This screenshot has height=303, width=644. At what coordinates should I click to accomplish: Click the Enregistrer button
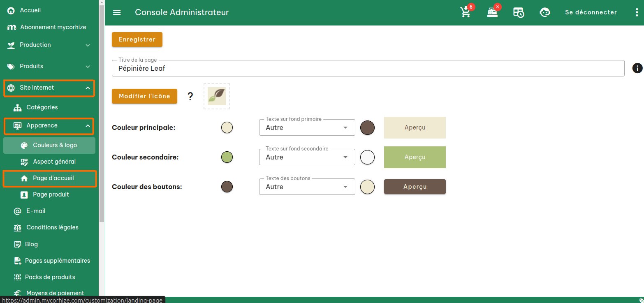pos(137,39)
